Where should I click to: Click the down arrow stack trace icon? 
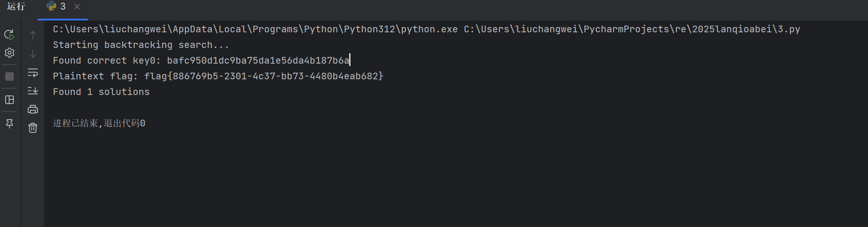click(33, 54)
